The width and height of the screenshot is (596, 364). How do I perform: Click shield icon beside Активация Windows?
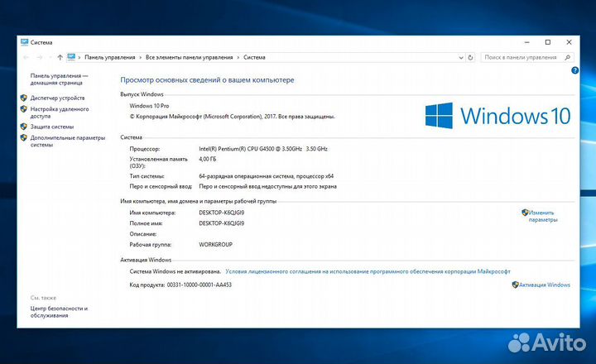[516, 285]
